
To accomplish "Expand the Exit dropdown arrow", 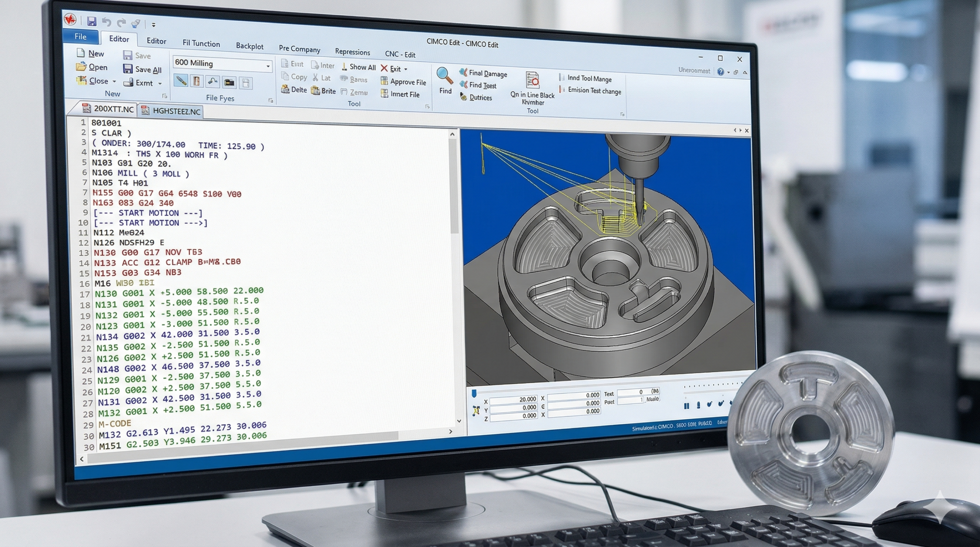I will (x=406, y=69).
